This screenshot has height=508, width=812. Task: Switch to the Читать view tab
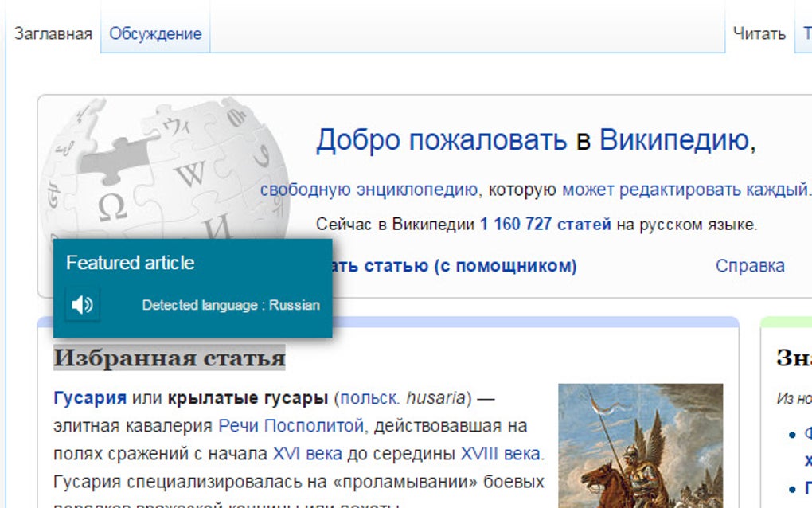[x=759, y=33]
